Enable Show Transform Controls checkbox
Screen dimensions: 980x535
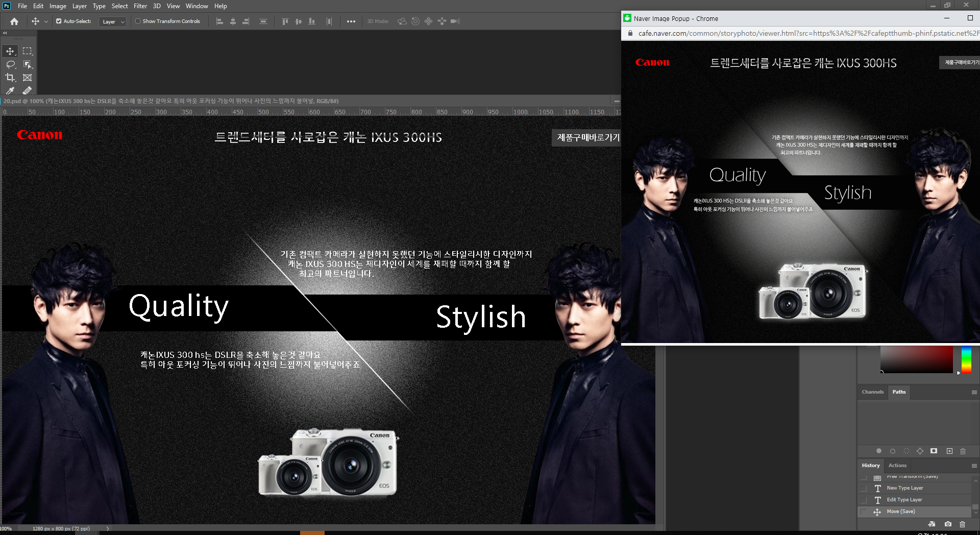pyautogui.click(x=138, y=21)
